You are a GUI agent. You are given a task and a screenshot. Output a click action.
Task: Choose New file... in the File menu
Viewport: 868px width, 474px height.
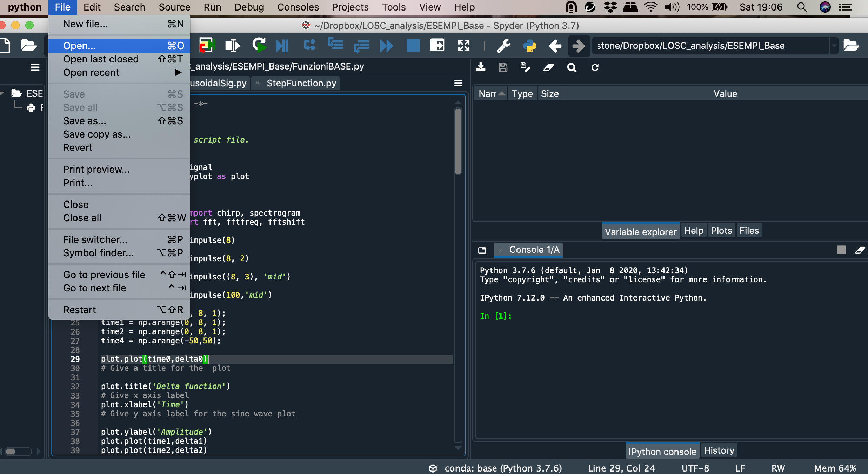[119, 24]
